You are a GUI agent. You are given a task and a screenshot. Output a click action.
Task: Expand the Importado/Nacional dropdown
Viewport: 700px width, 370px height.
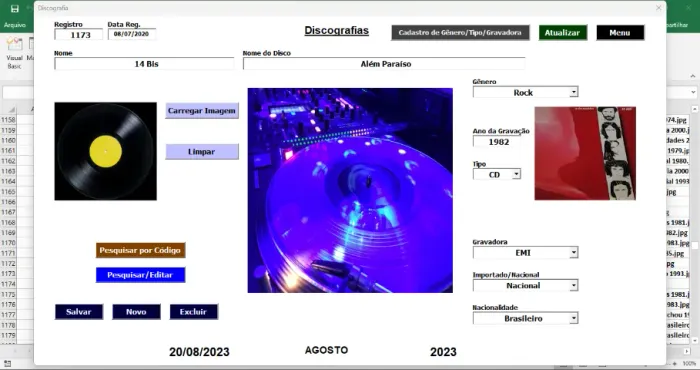click(x=574, y=285)
